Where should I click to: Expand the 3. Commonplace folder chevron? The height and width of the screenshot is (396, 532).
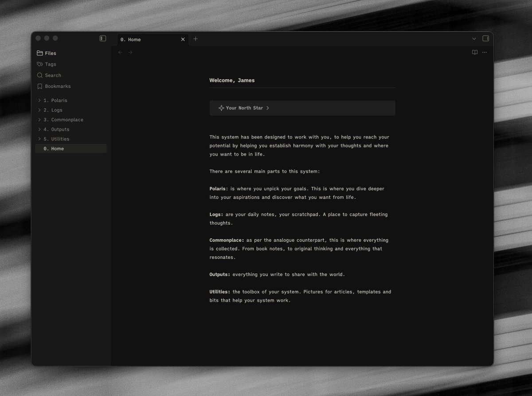(x=39, y=120)
